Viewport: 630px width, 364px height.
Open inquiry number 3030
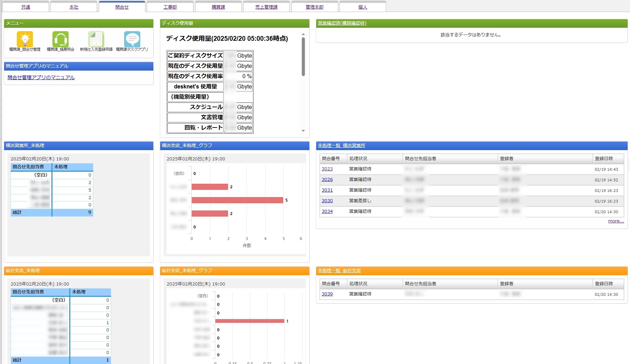point(327,201)
